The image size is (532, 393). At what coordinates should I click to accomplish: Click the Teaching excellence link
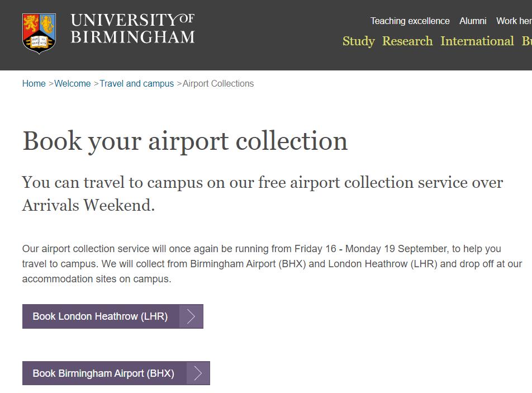tap(410, 21)
